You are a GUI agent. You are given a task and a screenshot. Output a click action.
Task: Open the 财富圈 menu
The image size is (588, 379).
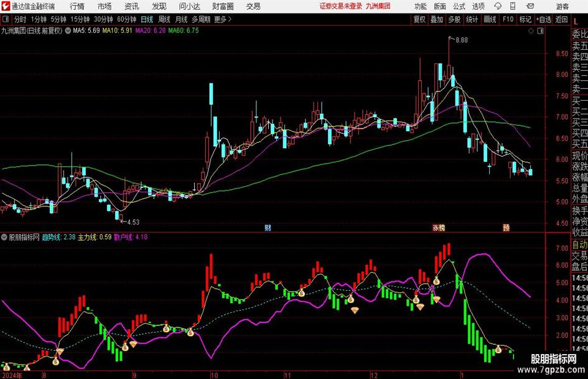223,6
